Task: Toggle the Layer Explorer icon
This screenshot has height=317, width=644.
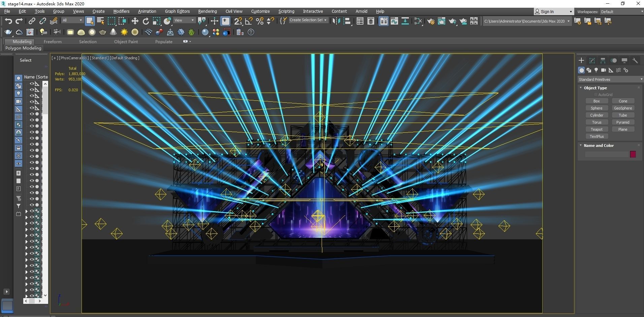Action: coord(371,21)
